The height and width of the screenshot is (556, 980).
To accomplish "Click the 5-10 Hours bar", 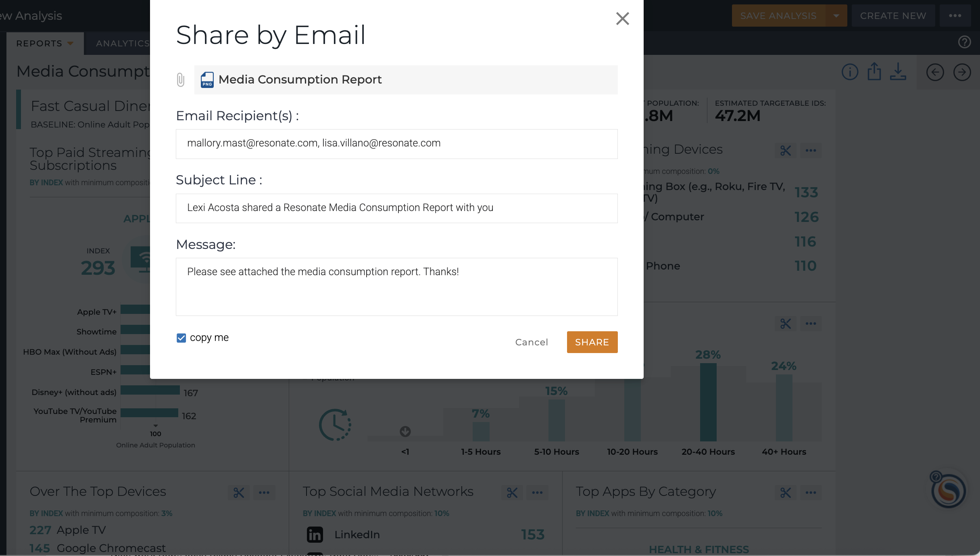I will point(557,420).
